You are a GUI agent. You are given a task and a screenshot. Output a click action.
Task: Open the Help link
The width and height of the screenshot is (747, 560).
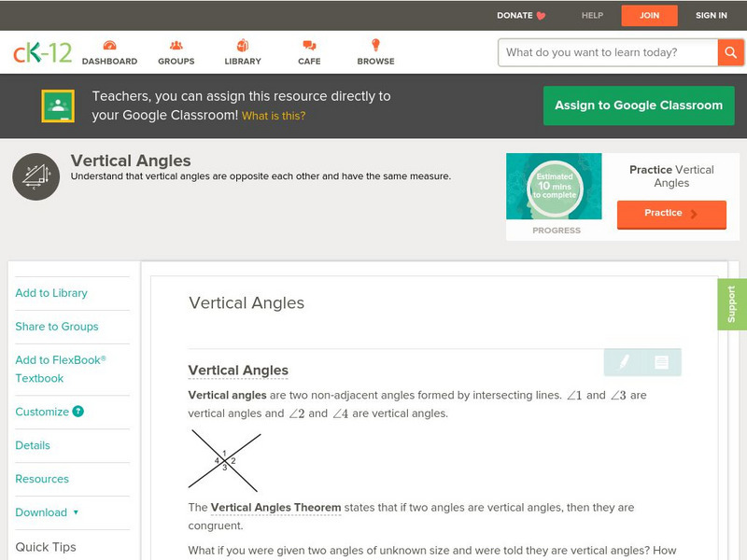click(592, 16)
